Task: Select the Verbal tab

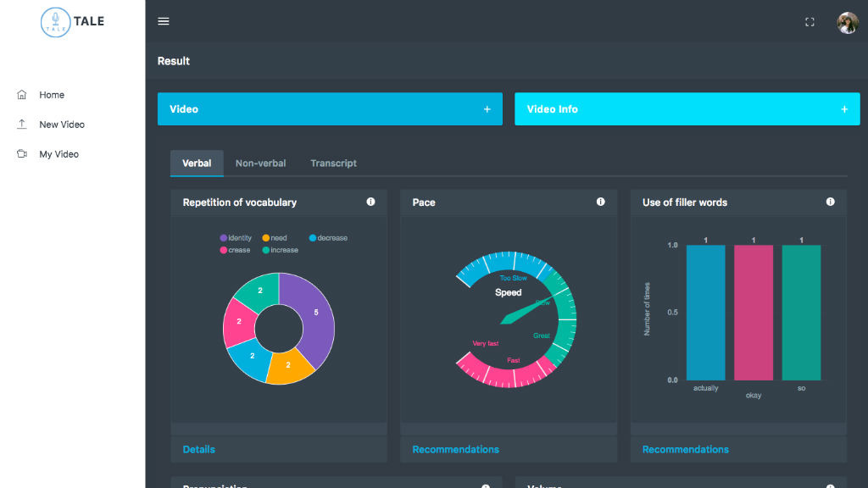Action: click(197, 164)
